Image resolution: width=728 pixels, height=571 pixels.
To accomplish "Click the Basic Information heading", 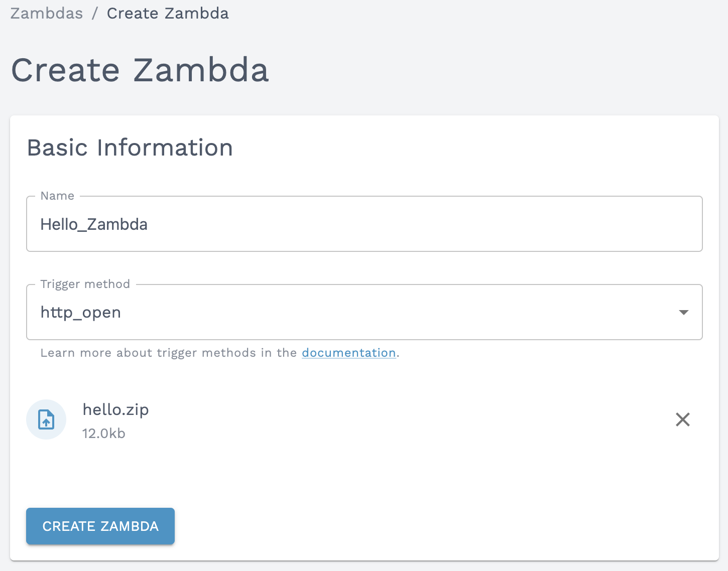I will [x=130, y=148].
